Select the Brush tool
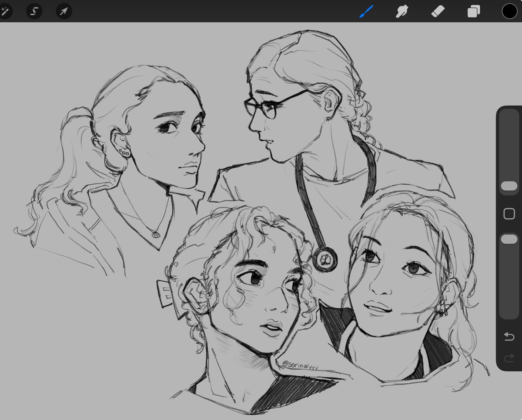The image size is (522, 420). (x=366, y=11)
